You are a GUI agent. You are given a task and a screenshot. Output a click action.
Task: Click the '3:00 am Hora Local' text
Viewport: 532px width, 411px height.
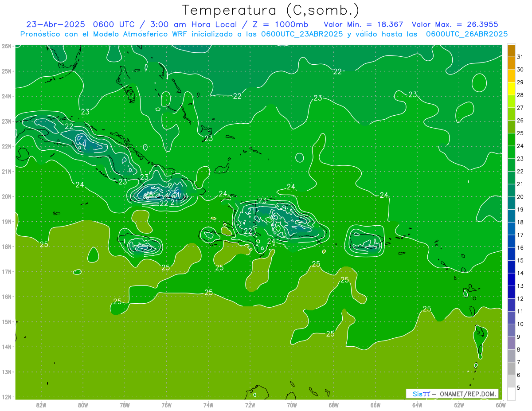click(x=194, y=24)
